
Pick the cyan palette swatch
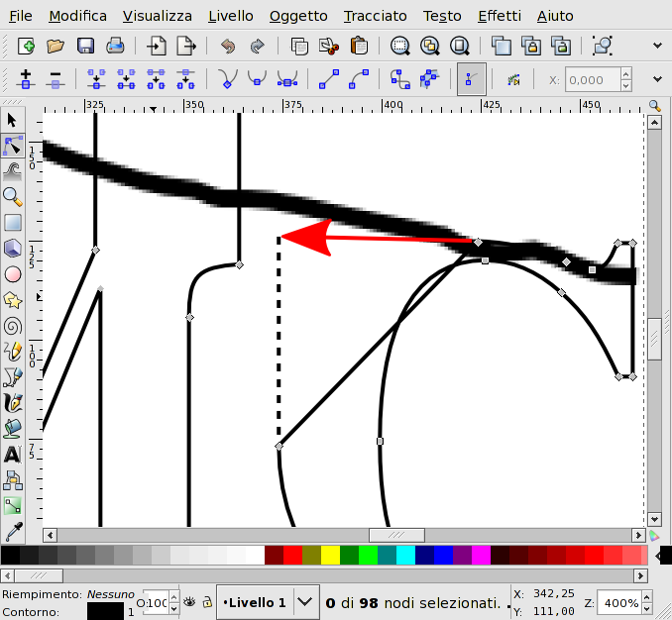point(405,556)
